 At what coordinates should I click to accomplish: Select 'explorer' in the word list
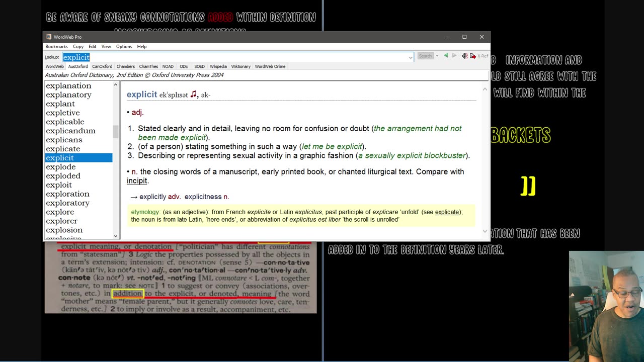pos(61,221)
